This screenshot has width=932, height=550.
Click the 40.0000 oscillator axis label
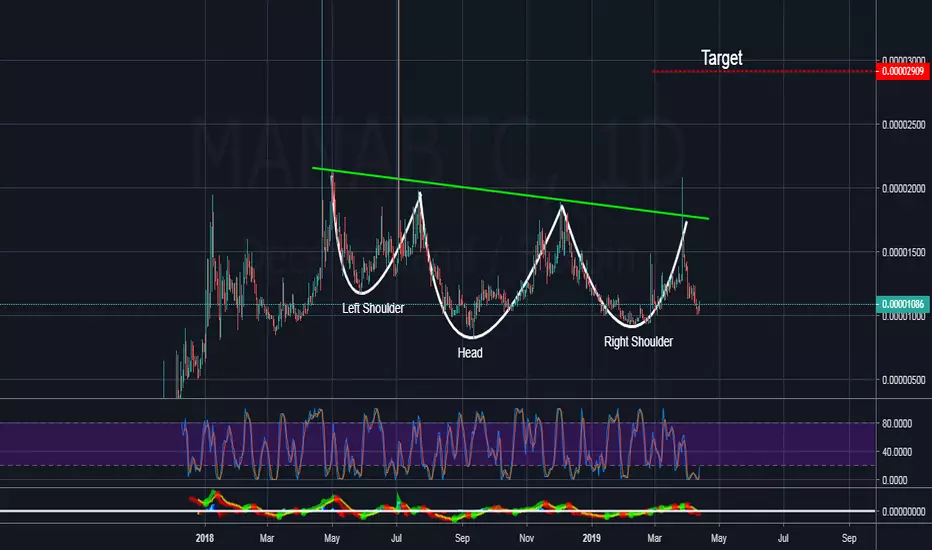point(897,452)
